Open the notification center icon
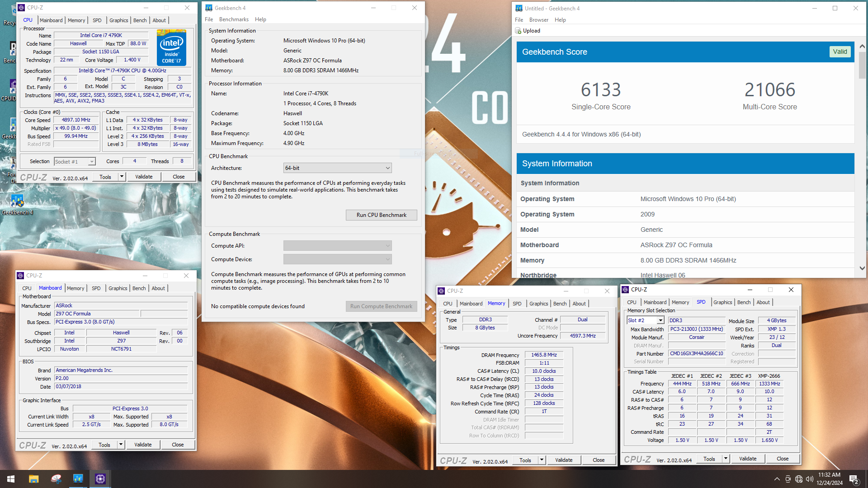This screenshot has height=488, width=868. 854,479
